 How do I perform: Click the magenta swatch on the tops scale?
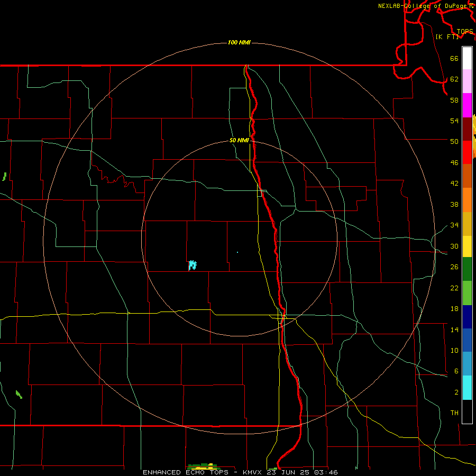[x=467, y=105]
